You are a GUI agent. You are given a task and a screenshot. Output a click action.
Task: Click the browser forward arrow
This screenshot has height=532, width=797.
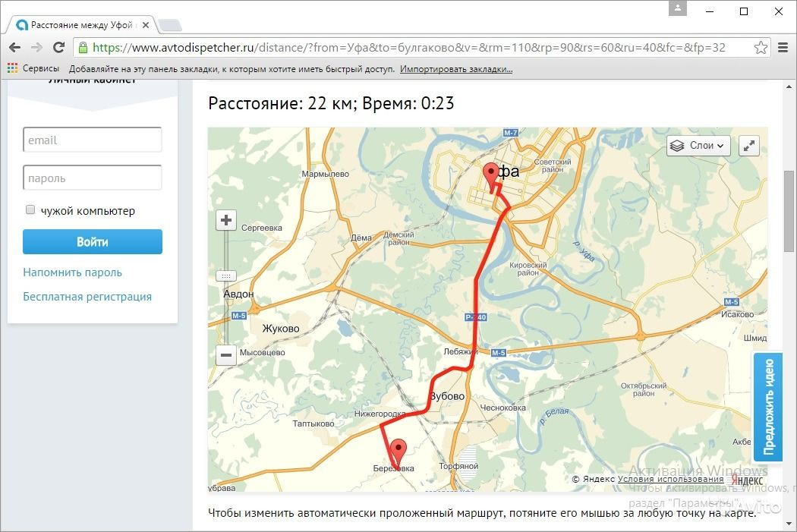coord(36,47)
